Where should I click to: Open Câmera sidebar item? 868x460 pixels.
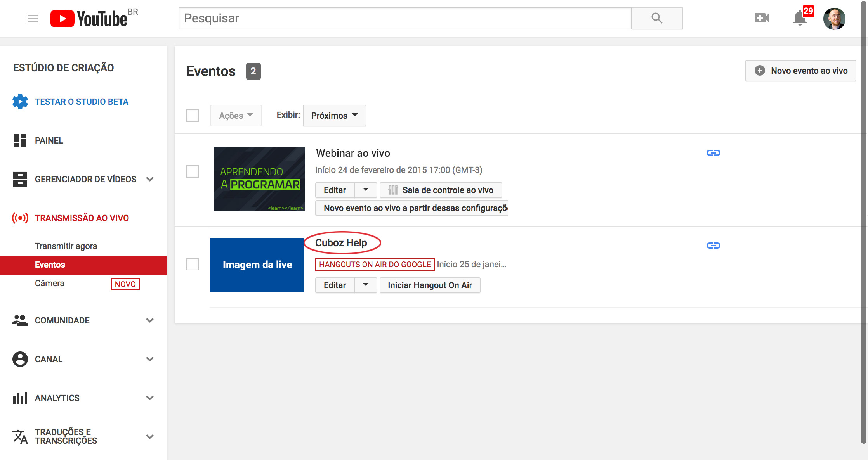click(50, 284)
